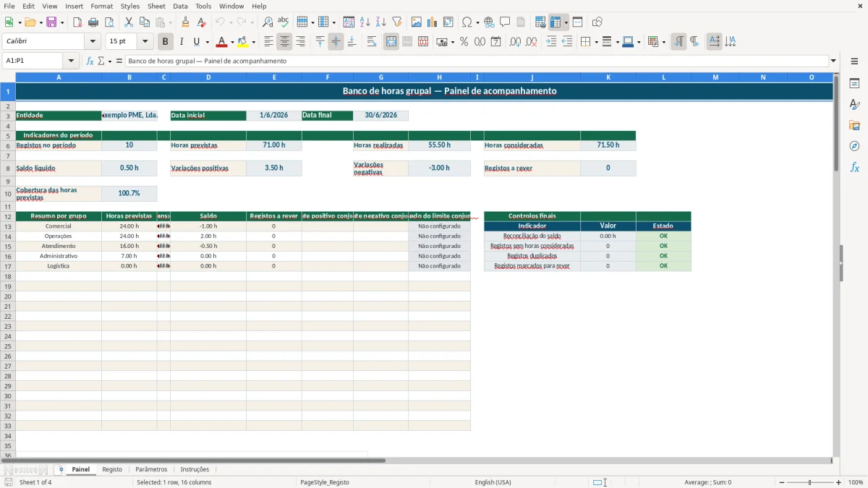
Task: Switch to the Instruções sheet tab
Action: (x=195, y=469)
